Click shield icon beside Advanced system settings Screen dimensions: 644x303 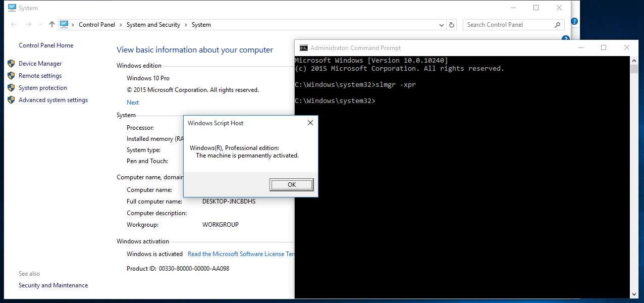11,100
